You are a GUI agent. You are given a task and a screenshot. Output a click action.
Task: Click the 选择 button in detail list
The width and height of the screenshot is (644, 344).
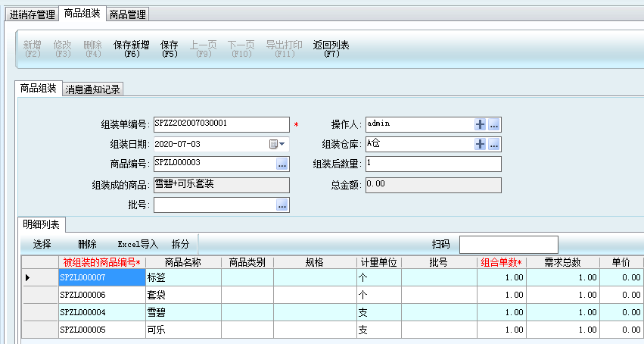coord(42,244)
